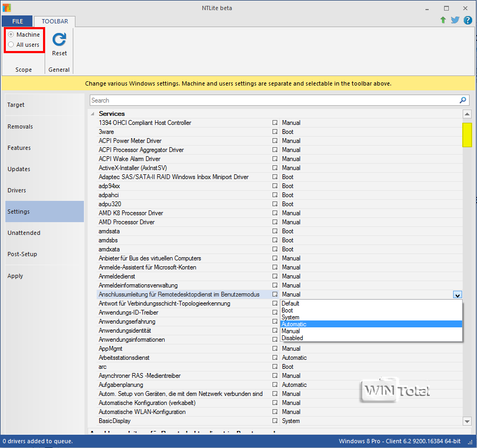Choose Manual in the dropdown list
Image resolution: width=477 pixels, height=448 pixels.
tap(371, 331)
